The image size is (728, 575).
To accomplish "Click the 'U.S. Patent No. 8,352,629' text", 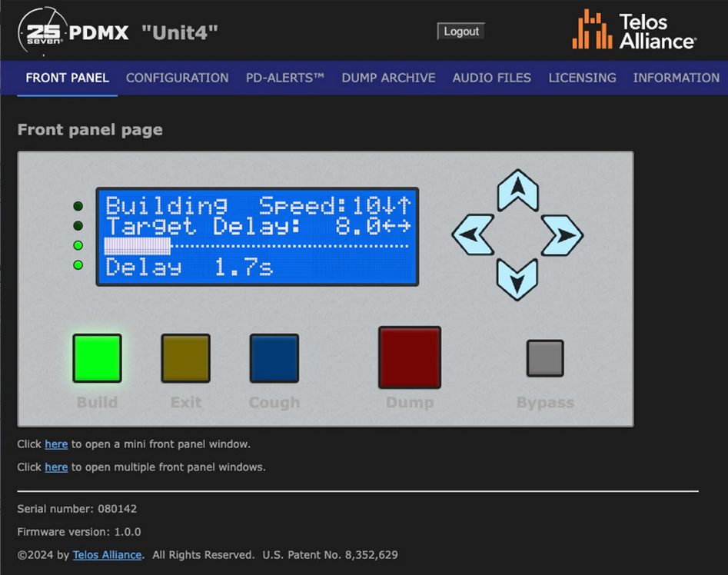I will [x=330, y=554].
